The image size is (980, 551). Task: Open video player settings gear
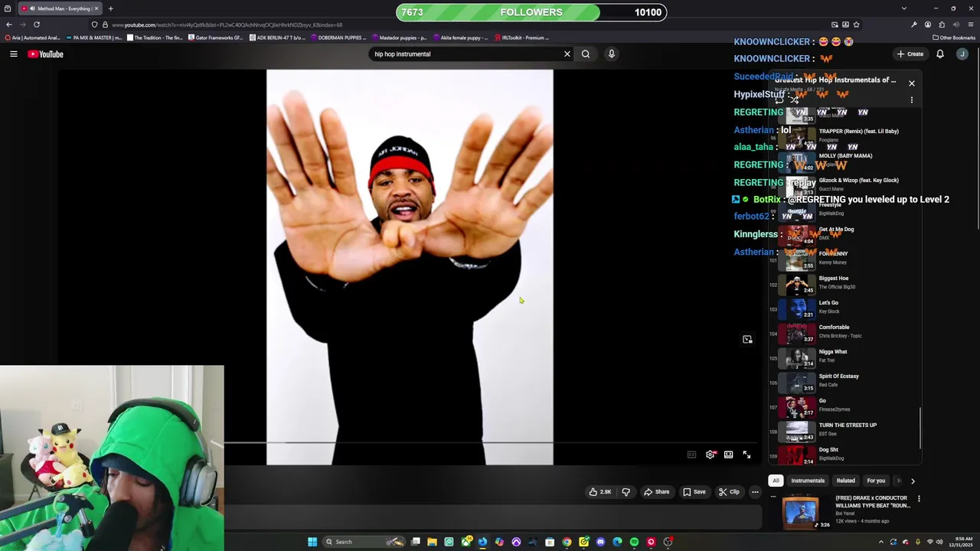(x=710, y=455)
